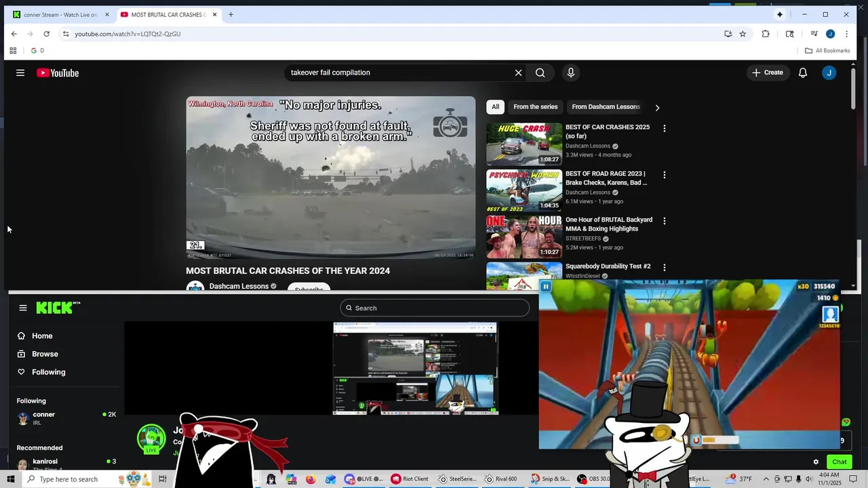Open Riot Client from the taskbar
The height and width of the screenshot is (488, 868).
pos(410,479)
